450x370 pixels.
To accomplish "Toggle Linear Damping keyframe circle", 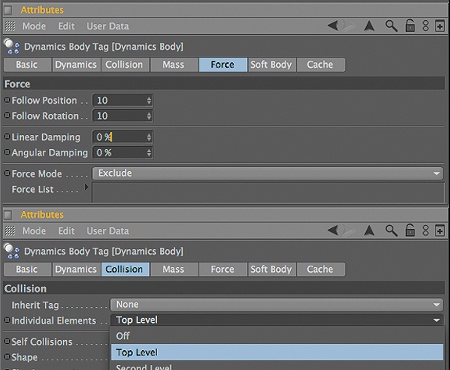I will pos(7,136).
